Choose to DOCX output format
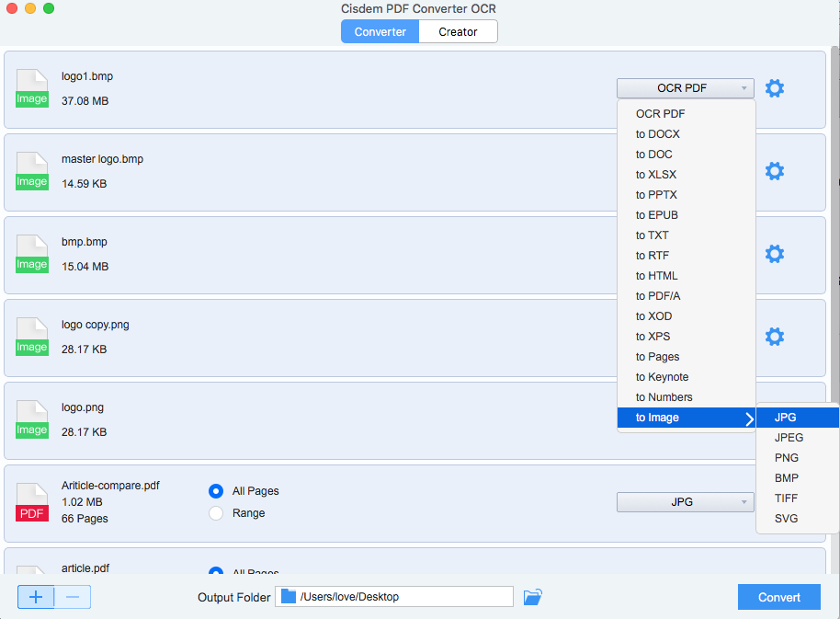840x619 pixels. pyautogui.click(x=687, y=134)
